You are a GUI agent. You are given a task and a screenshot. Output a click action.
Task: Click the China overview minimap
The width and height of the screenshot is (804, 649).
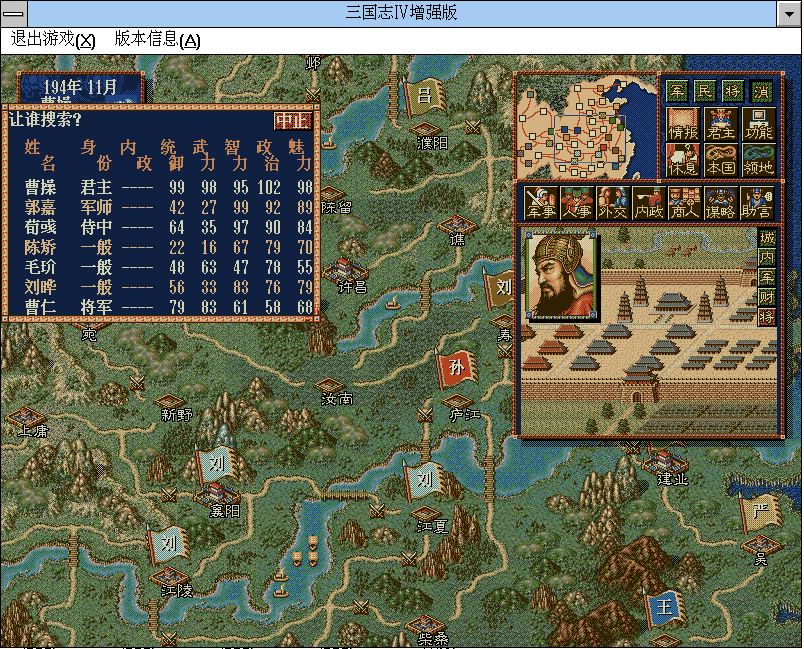(586, 127)
